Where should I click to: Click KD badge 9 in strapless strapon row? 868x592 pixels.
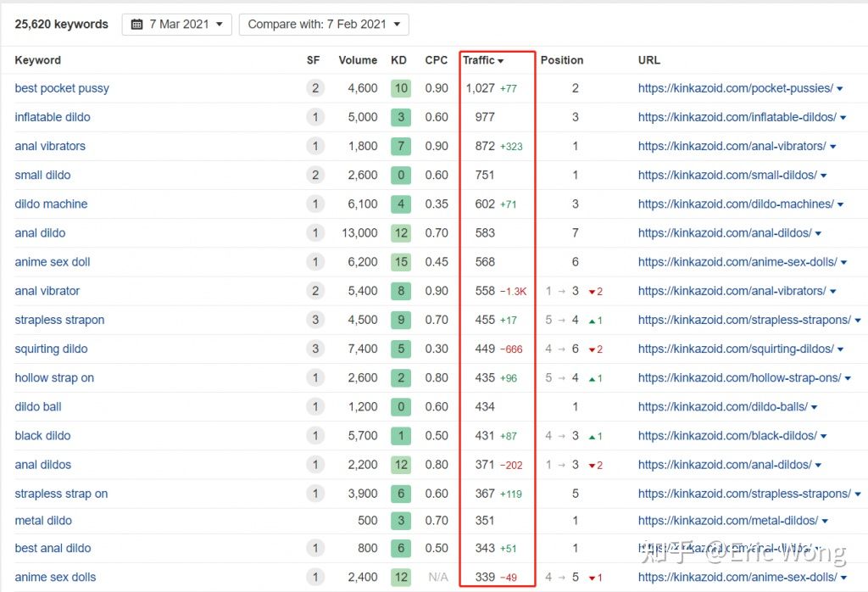[401, 320]
